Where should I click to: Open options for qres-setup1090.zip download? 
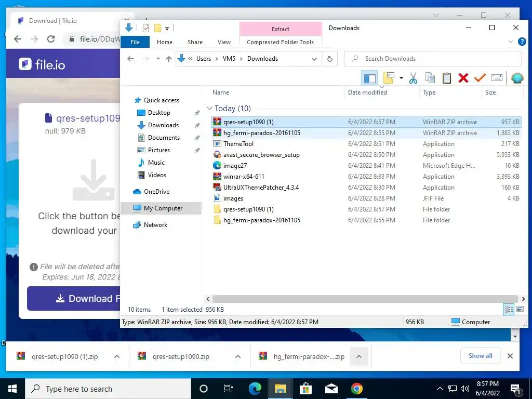(x=238, y=356)
